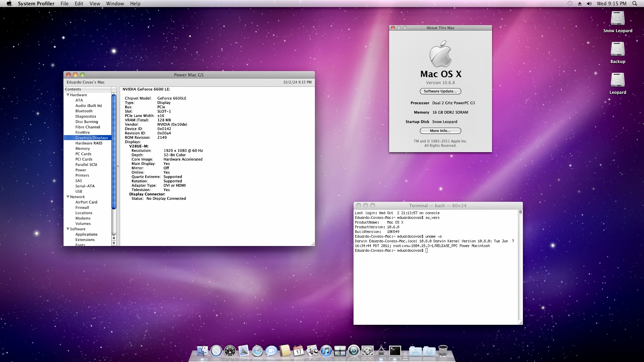This screenshot has width=644, height=362.
Task: Collapse the Software section in Contents
Action: point(68,229)
